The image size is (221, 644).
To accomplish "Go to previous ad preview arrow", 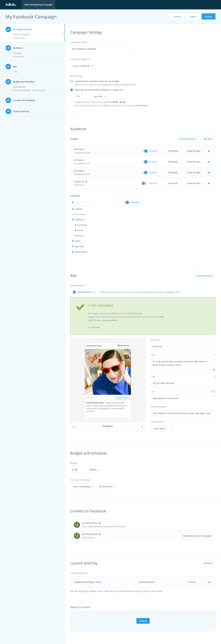I will [74, 427].
